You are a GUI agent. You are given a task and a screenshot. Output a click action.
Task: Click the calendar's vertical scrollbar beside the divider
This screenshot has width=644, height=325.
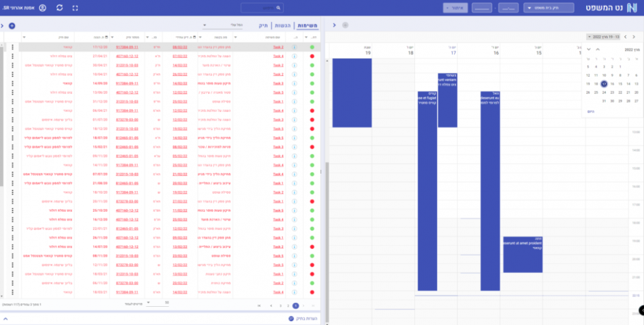327,242
